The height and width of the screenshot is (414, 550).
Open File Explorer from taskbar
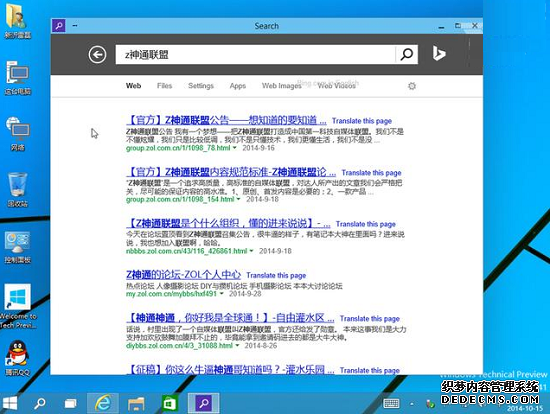136,403
